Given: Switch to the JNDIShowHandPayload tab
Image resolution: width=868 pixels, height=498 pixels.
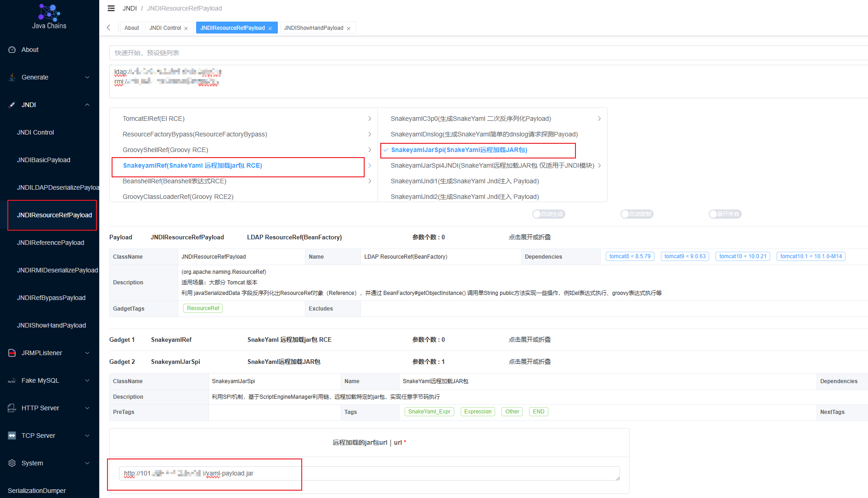Looking at the screenshot, I should (314, 28).
